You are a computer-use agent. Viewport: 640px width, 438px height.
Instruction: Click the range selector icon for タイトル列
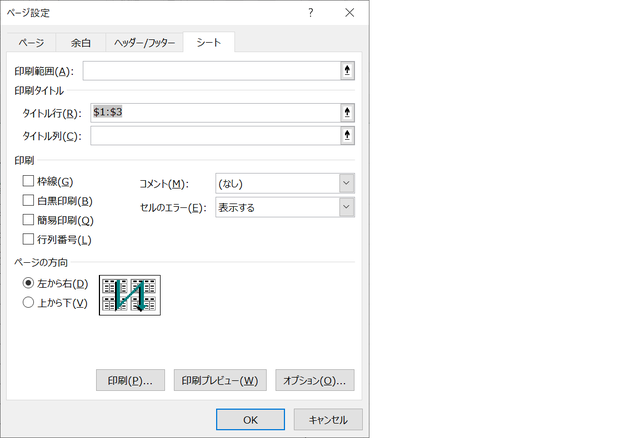347,135
